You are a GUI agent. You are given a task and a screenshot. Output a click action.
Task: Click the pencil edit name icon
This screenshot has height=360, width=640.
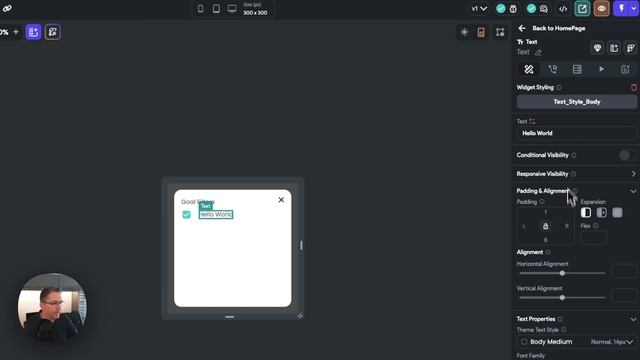click(538, 52)
